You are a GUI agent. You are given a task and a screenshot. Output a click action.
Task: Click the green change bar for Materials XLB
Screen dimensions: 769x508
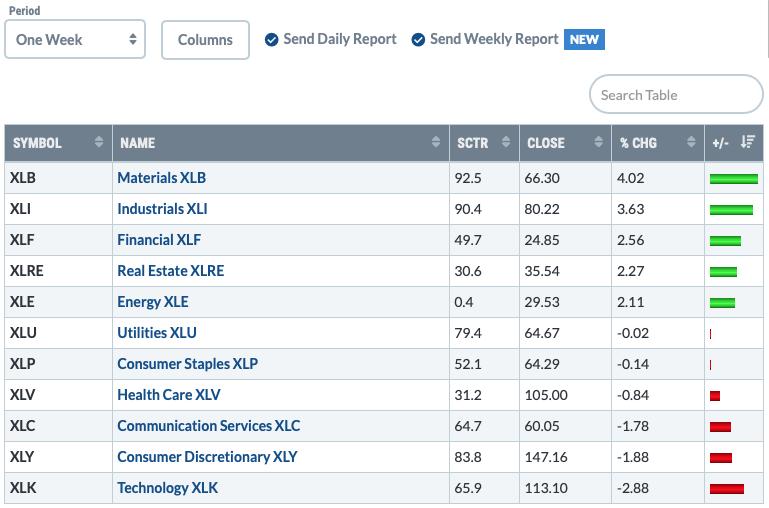click(734, 179)
